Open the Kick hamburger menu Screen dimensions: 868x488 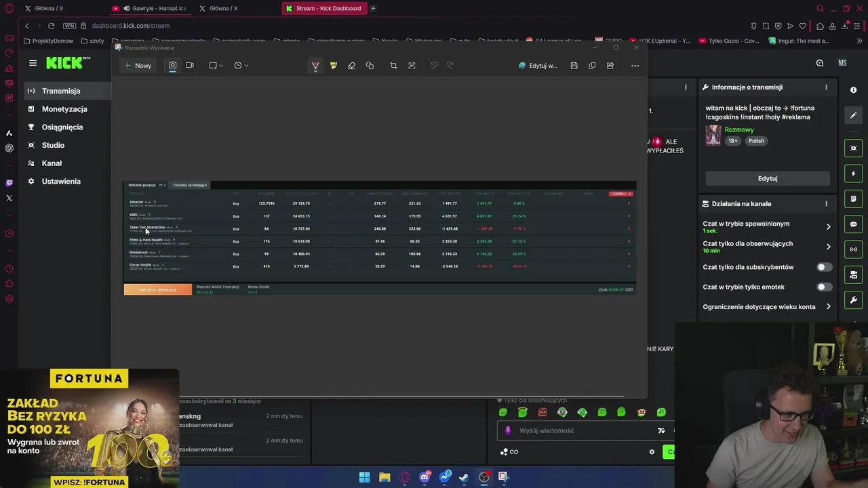(33, 63)
